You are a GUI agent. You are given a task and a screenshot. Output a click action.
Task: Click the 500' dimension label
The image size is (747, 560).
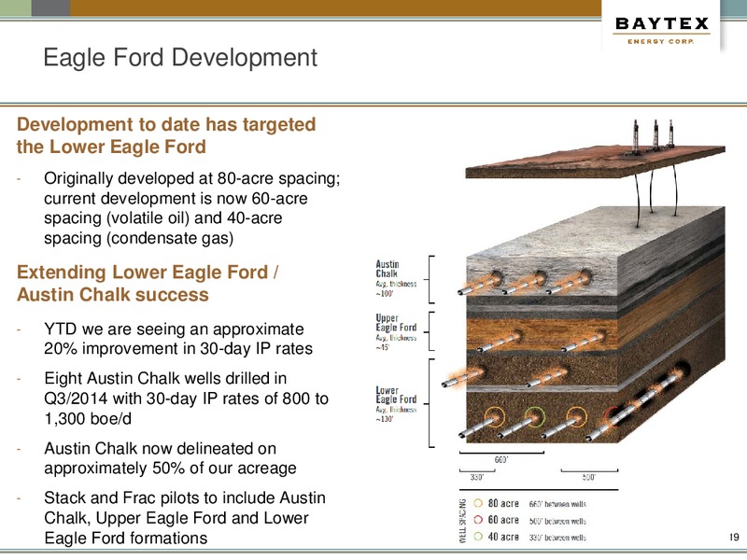[589, 477]
